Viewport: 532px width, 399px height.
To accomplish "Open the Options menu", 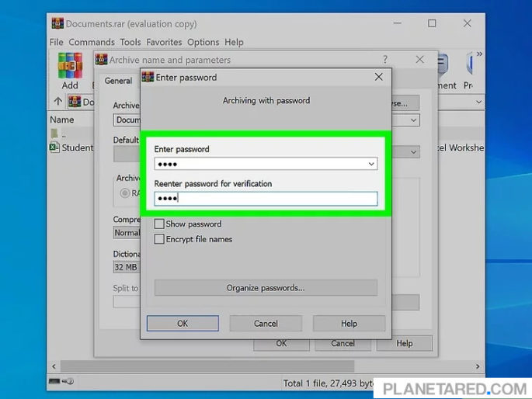I will tap(203, 42).
